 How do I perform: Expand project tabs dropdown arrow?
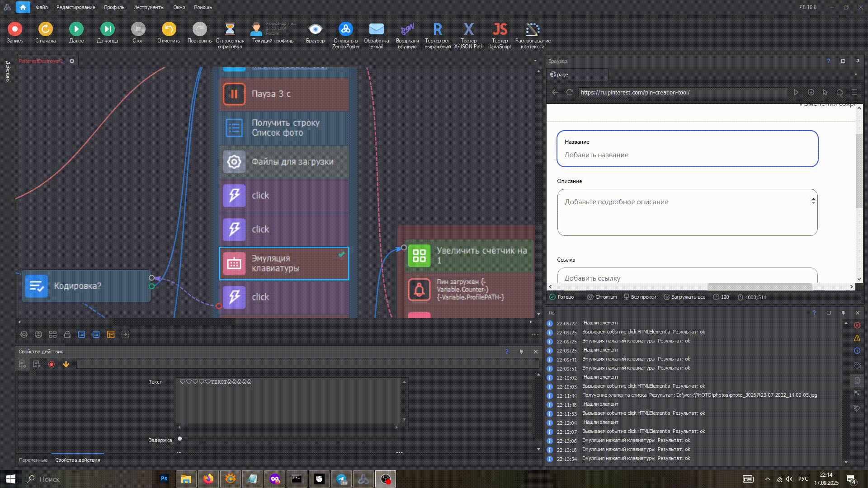535,61
